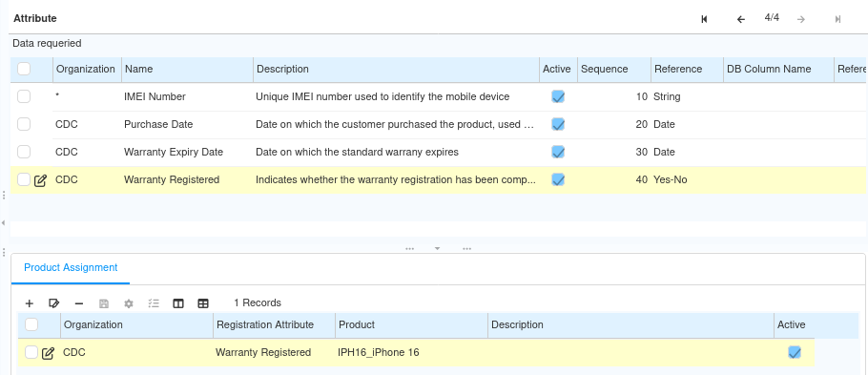The height and width of the screenshot is (375, 868).
Task: Toggle Active checkbox for IPH16_iPhone 16 assignment
Action: click(x=795, y=353)
